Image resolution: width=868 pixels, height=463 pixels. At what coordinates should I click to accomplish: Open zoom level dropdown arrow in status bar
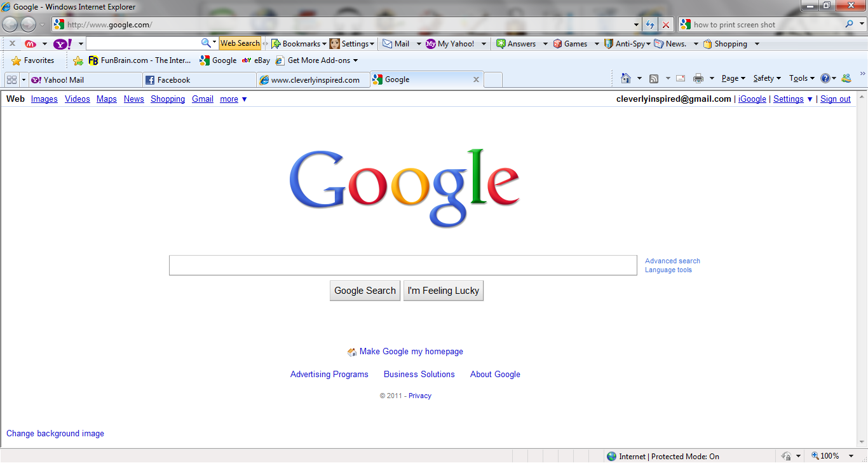(851, 456)
